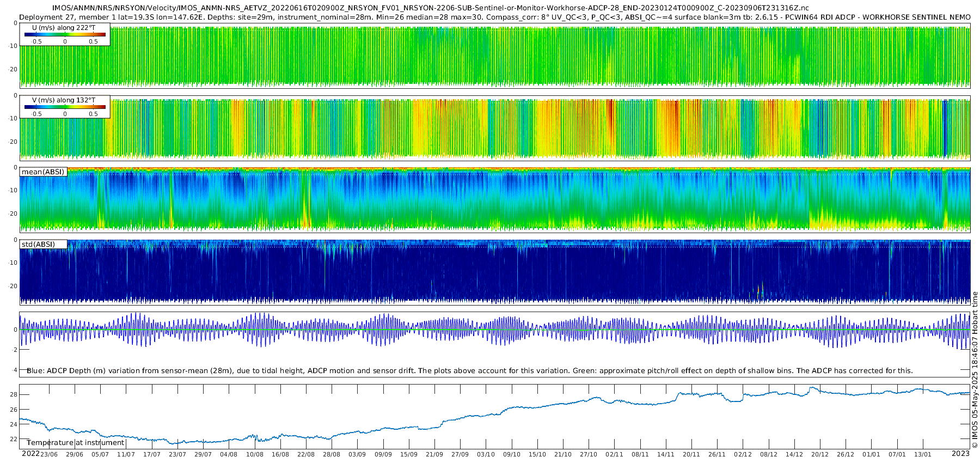Select the 02/11 date on time axis
This screenshot has width=980, height=463.
click(x=614, y=454)
